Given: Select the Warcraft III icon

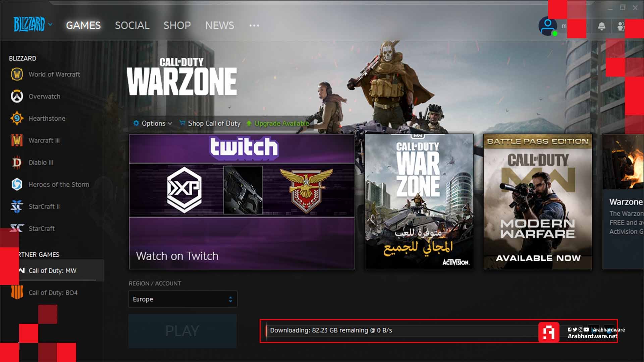Looking at the screenshot, I should click(x=17, y=140).
